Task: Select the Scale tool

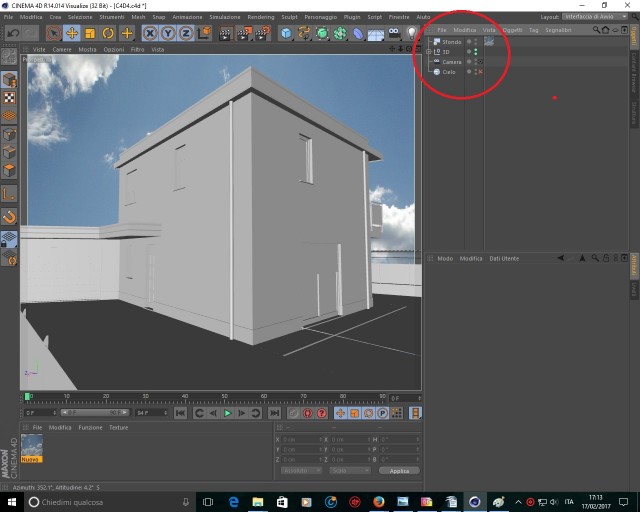Action: tap(90, 33)
